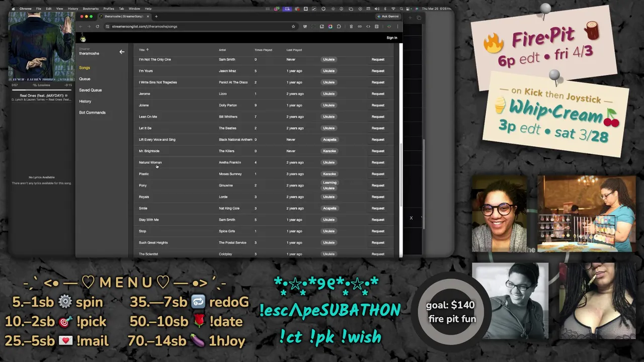Open History in the sidebar
The height and width of the screenshot is (362, 644).
coord(85,101)
